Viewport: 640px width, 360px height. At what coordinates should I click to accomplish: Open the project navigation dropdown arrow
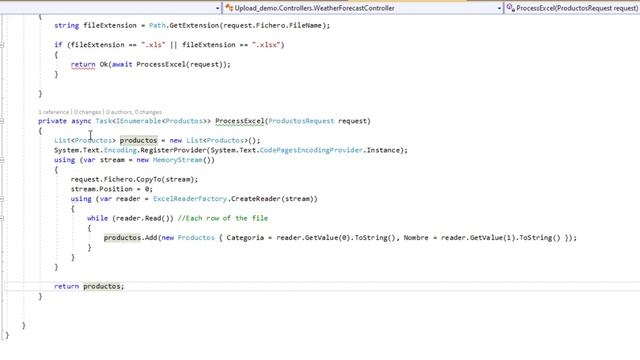pyautogui.click(x=218, y=8)
